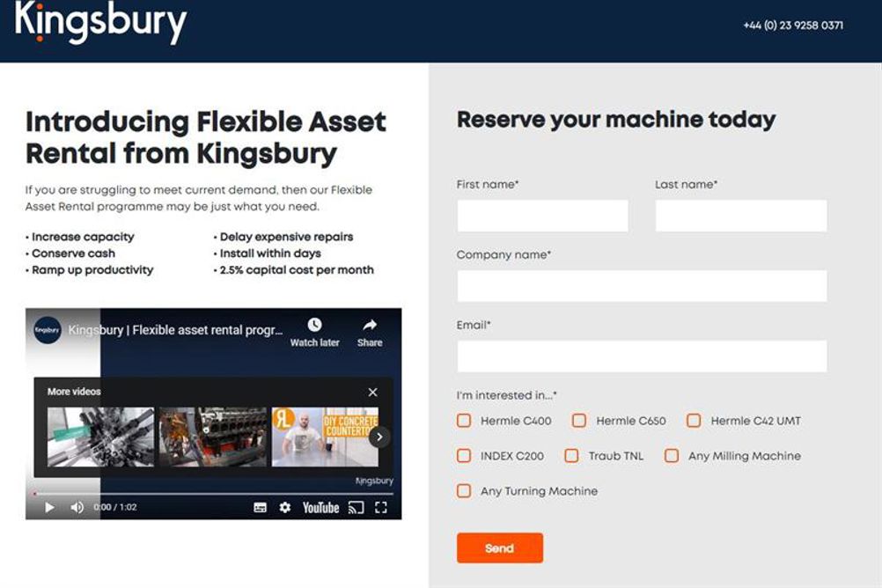Close the More videos panel
The image size is (882, 588).
click(372, 393)
